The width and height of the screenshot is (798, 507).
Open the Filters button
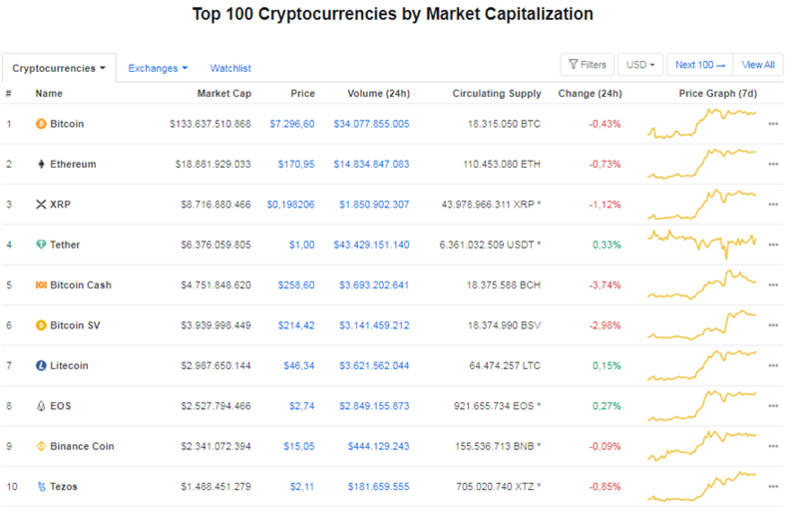tap(587, 65)
